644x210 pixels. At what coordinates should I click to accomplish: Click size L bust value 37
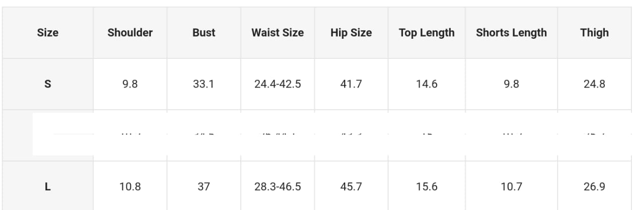click(x=204, y=187)
